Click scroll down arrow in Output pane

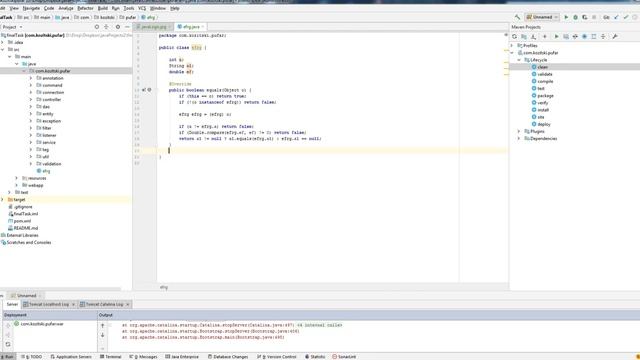(102, 335)
